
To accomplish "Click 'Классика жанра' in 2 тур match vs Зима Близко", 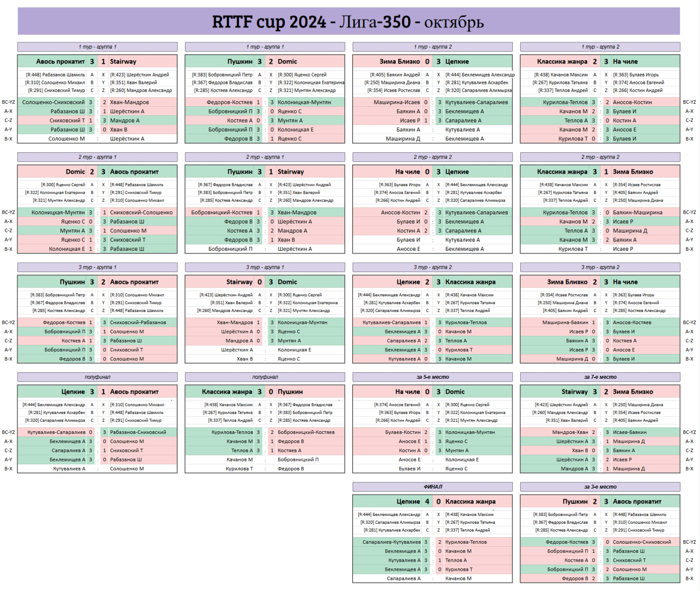I will pos(562,172).
